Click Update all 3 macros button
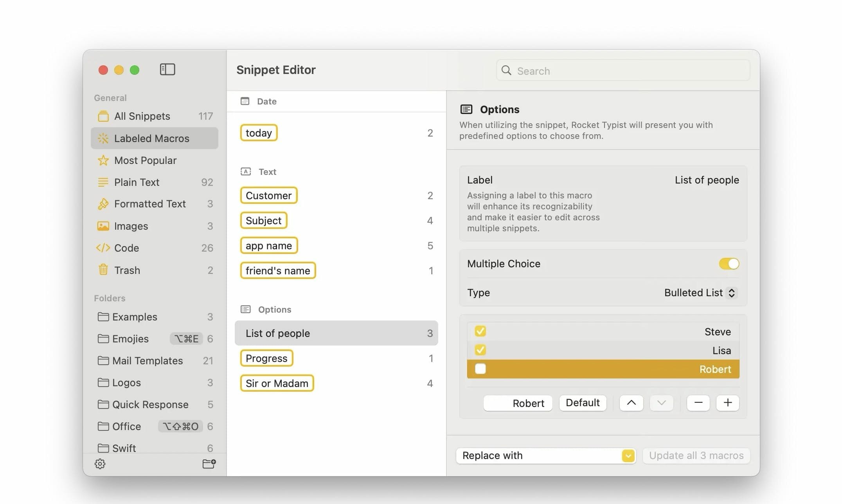Viewport: 842px width, 504px height. click(696, 455)
